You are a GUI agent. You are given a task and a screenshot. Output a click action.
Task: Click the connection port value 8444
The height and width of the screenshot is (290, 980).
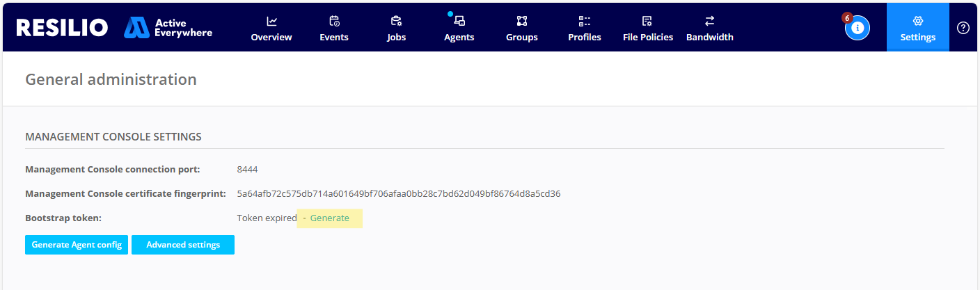(x=248, y=170)
